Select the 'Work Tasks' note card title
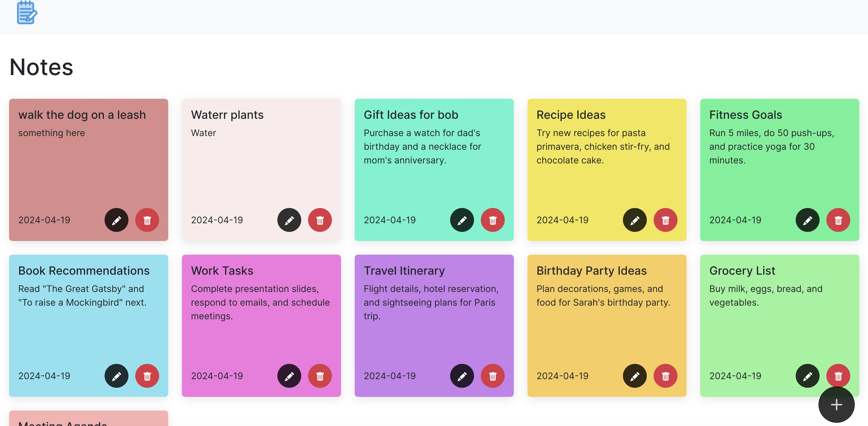 coord(222,271)
